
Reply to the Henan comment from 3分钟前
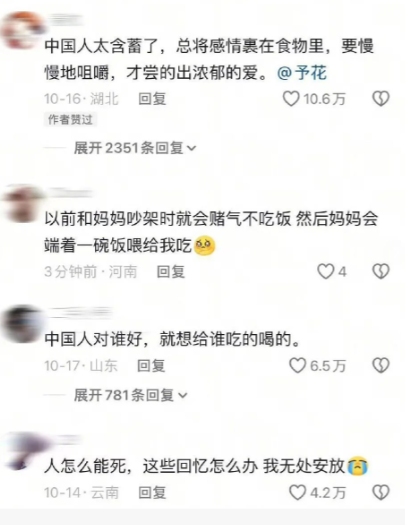[171, 272]
